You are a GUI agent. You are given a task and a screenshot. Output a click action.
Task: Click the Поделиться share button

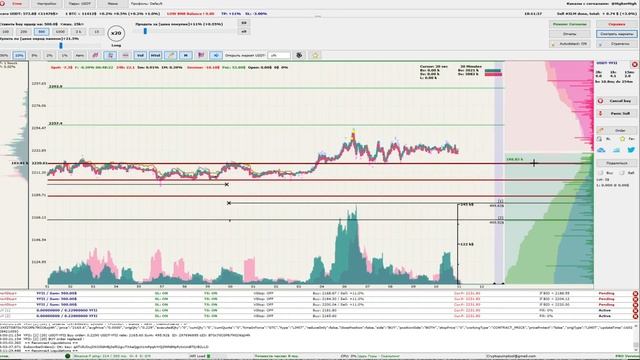pos(616,163)
